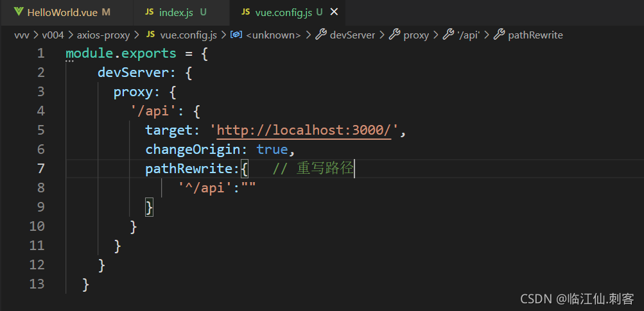
Task: Click the JS icon on vue.config.js tab
Action: pyautogui.click(x=246, y=12)
